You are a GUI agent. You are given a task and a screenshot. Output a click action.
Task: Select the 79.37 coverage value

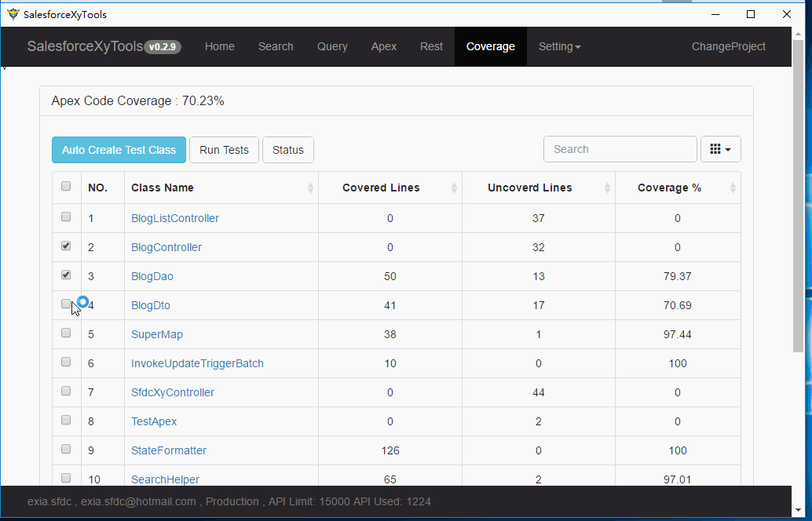tap(678, 276)
